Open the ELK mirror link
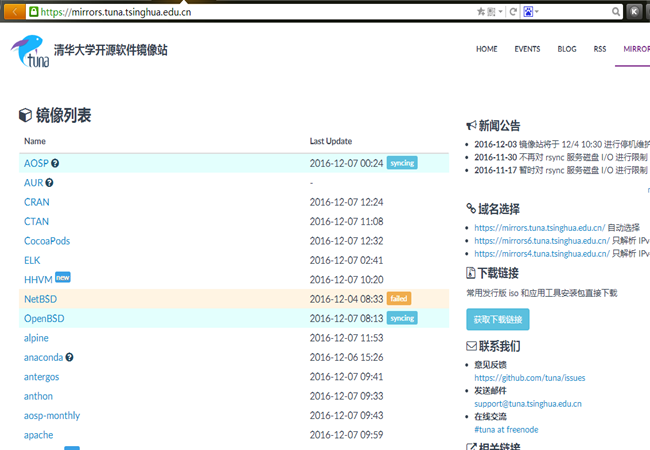Image resolution: width=650 pixels, height=450 pixels. pos(32,261)
